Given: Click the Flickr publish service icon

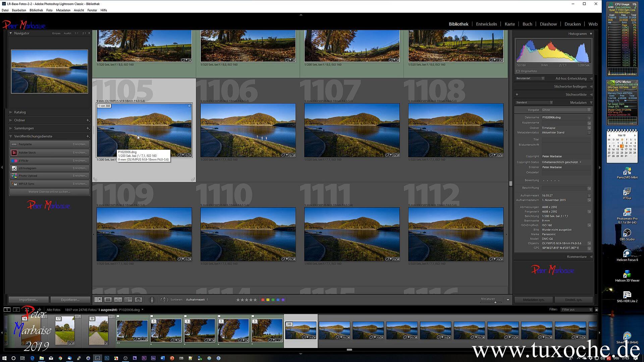Looking at the screenshot, I should pos(14,161).
